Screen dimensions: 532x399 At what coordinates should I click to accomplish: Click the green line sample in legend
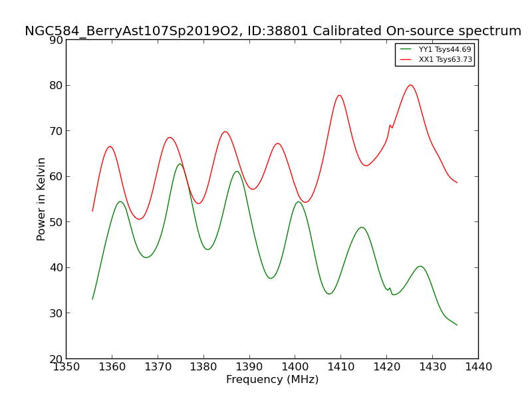(x=406, y=49)
